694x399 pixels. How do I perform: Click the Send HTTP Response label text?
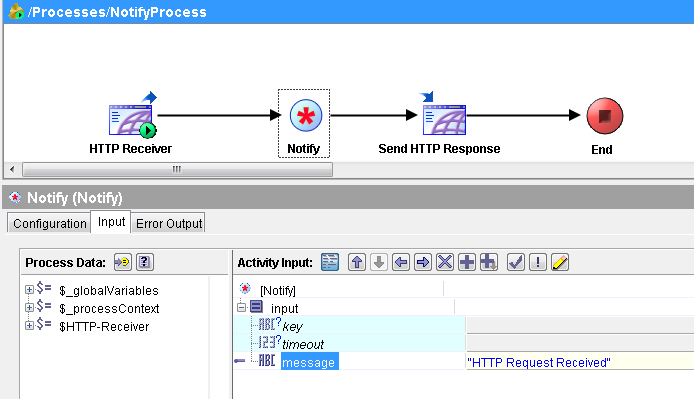(x=439, y=149)
